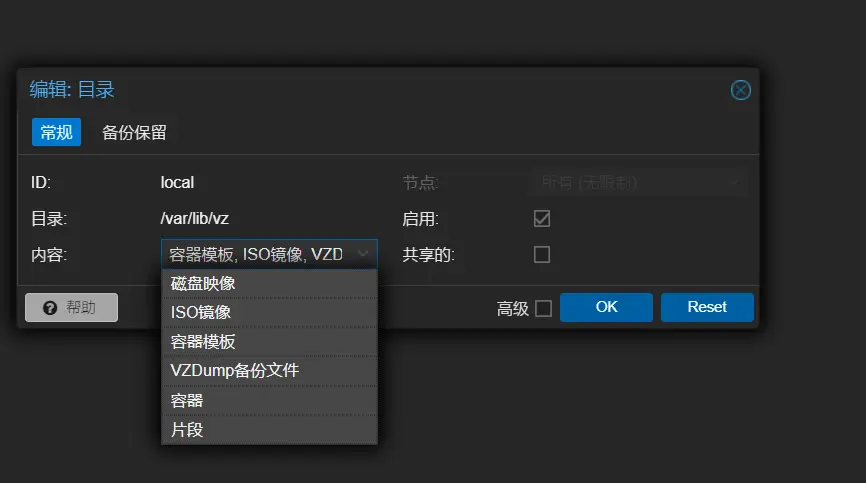Image resolution: width=866 pixels, height=483 pixels.
Task: Open help via question-mark 帮助 button
Action: coord(71,308)
